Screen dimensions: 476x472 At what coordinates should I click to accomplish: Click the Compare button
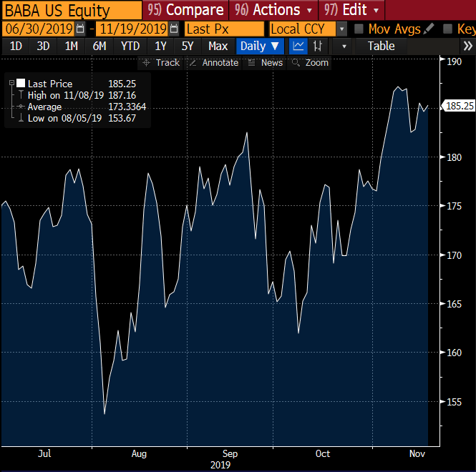[x=185, y=10]
